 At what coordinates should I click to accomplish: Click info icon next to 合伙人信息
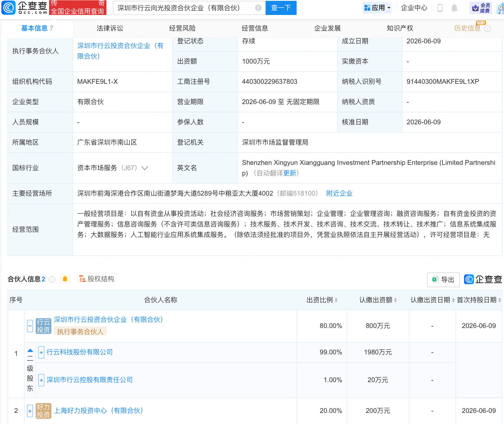[x=52, y=279]
